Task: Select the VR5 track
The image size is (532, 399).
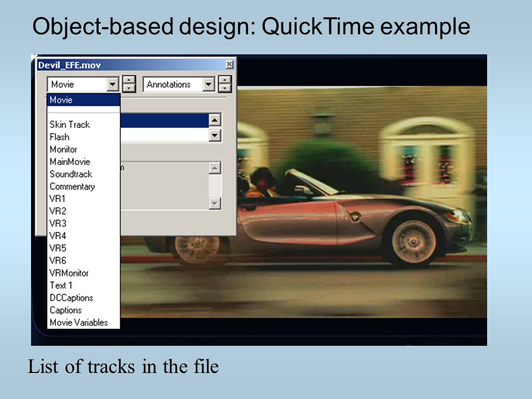Action: coord(84,248)
